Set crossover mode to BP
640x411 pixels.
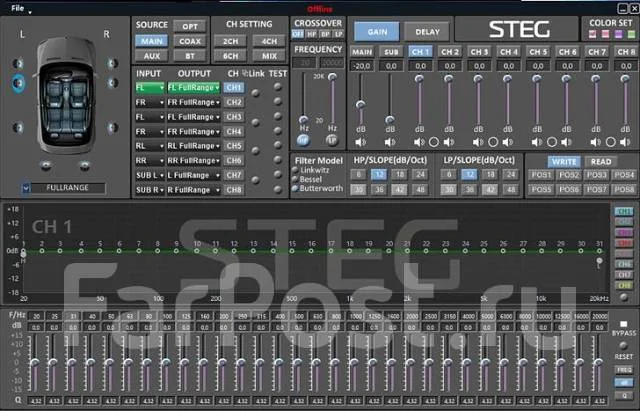click(325, 34)
